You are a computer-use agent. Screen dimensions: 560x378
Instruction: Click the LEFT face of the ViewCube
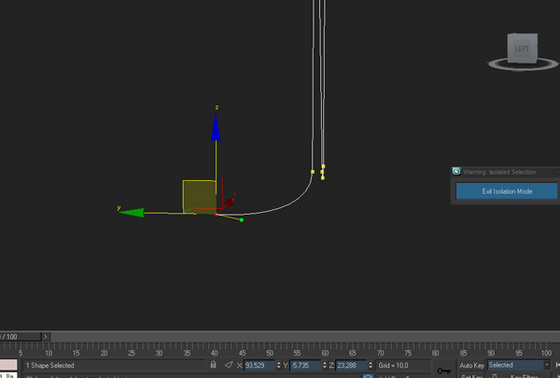pyautogui.click(x=522, y=48)
